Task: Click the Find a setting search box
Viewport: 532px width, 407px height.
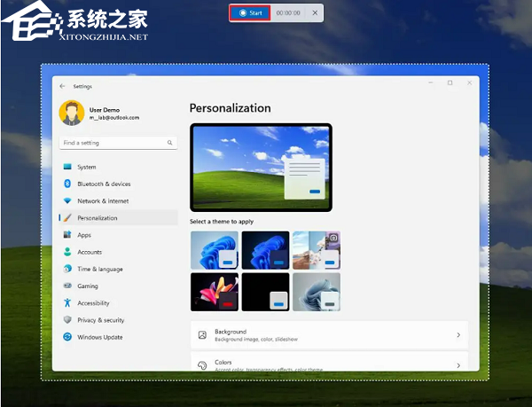Action: tap(113, 143)
